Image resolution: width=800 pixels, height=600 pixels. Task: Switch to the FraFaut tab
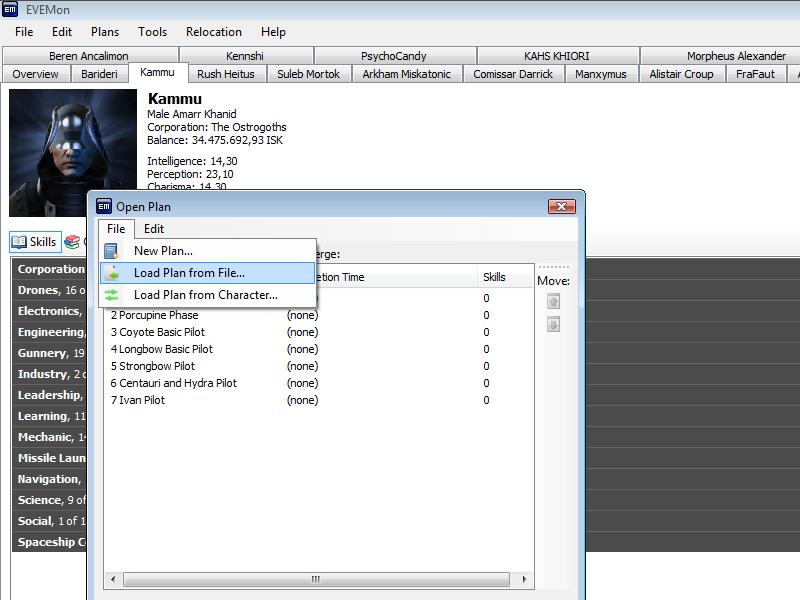[755, 74]
